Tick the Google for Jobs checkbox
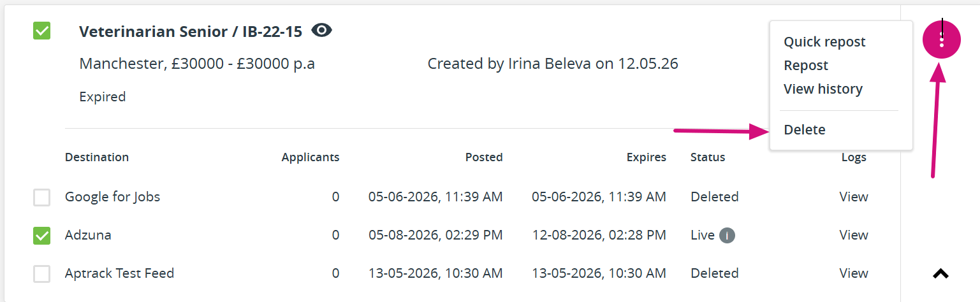The height and width of the screenshot is (302, 980). click(42, 198)
